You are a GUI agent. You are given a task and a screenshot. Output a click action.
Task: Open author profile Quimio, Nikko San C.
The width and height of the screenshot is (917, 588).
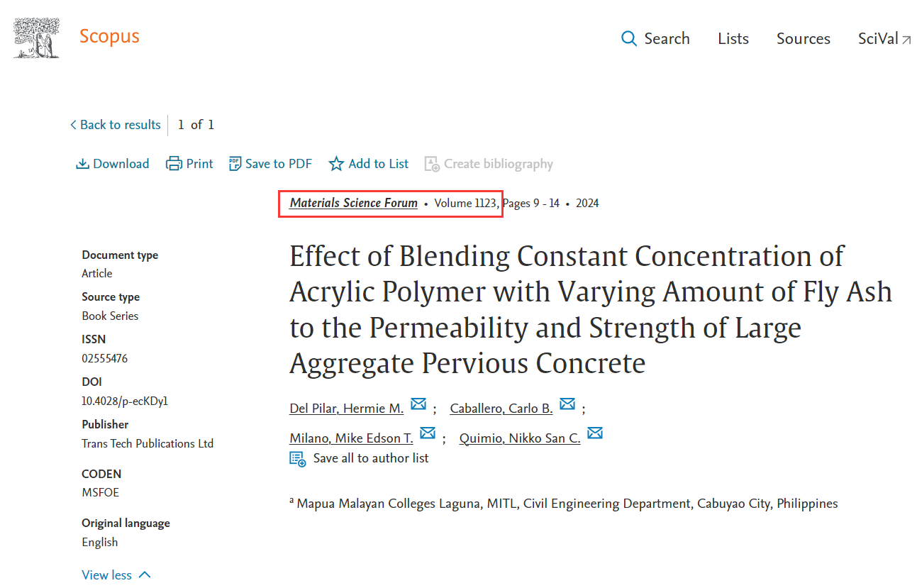(519, 438)
